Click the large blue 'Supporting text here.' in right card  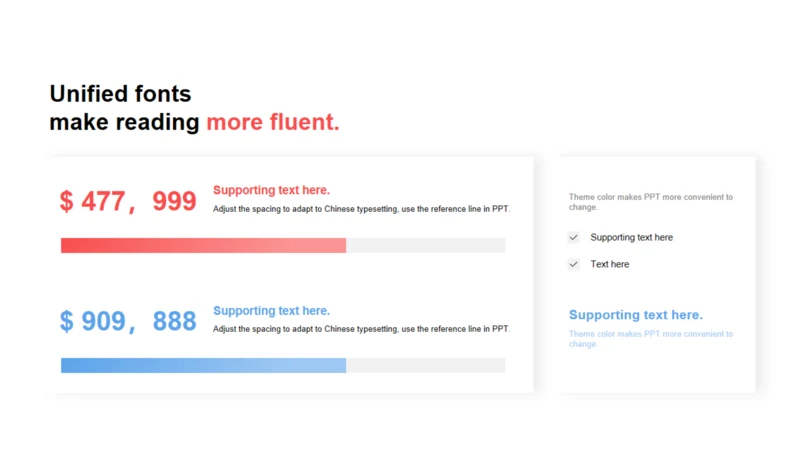click(636, 315)
